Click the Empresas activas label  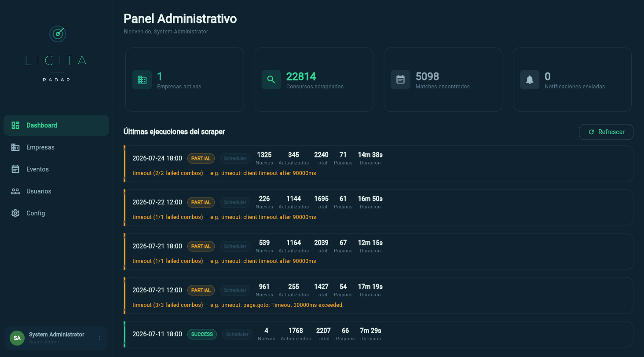[x=179, y=87]
